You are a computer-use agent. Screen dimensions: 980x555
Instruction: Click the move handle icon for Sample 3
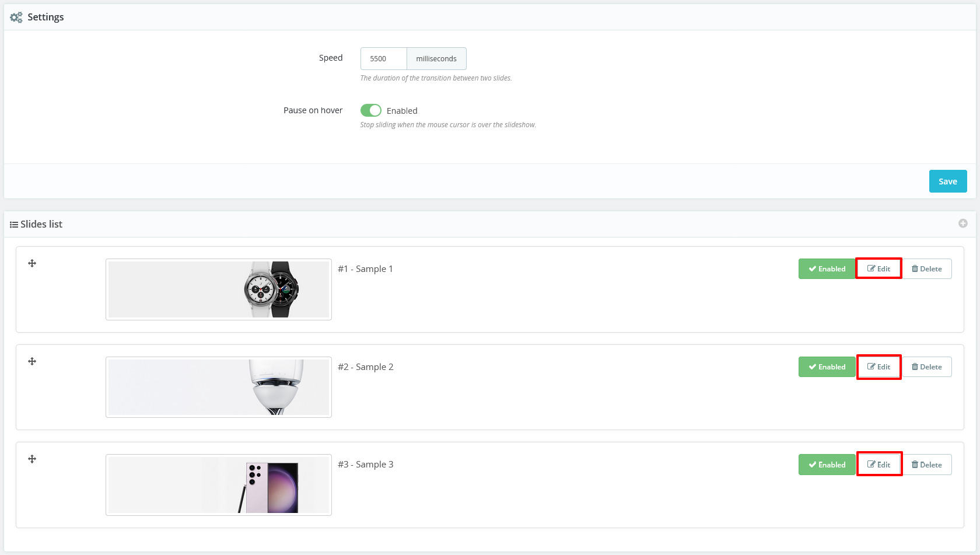32,459
